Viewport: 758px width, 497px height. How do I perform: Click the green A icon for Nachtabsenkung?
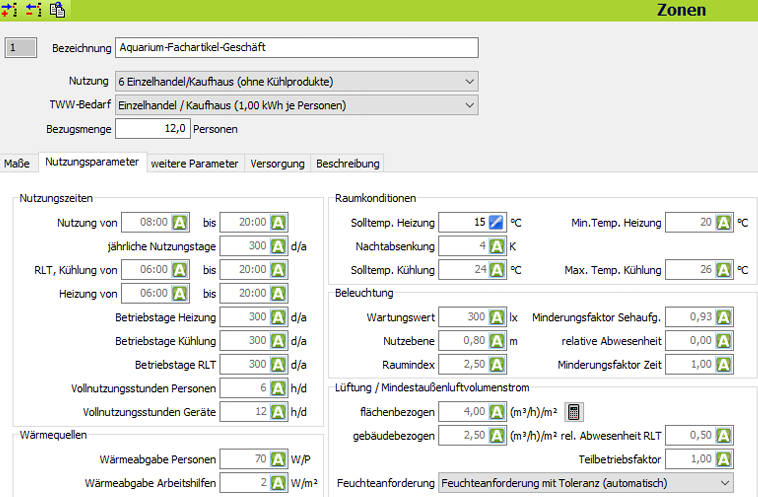497,245
